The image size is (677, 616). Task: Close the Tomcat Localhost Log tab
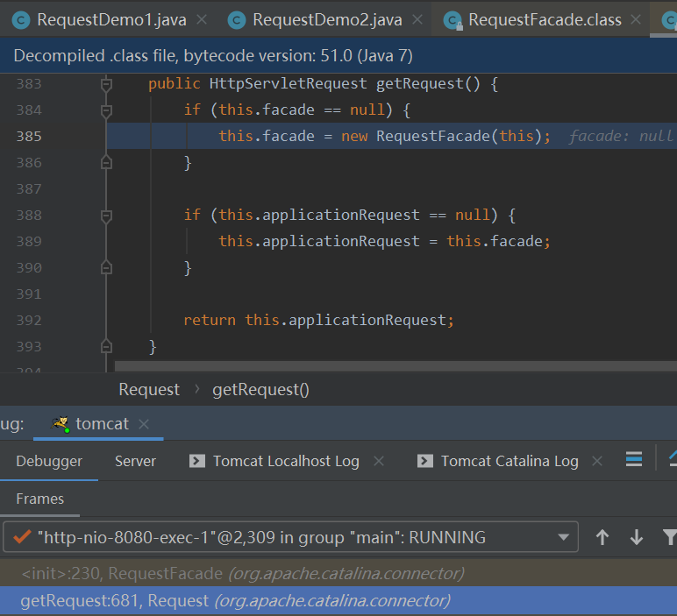[379, 461]
